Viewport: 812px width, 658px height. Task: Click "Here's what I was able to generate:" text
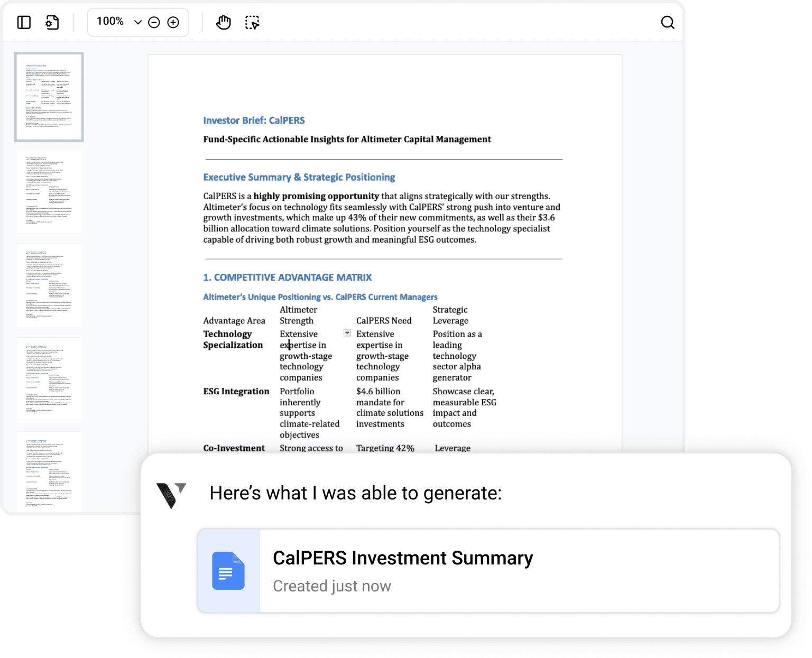click(x=356, y=493)
